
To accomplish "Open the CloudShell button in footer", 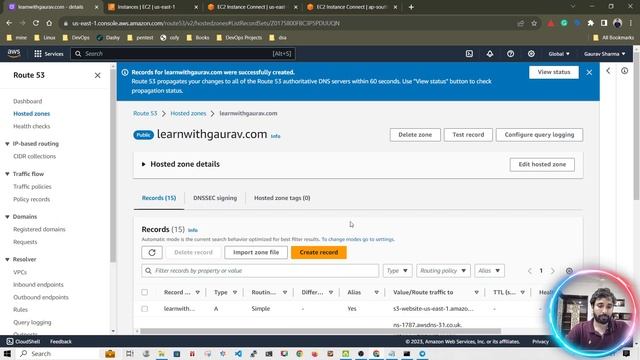I will [23, 341].
